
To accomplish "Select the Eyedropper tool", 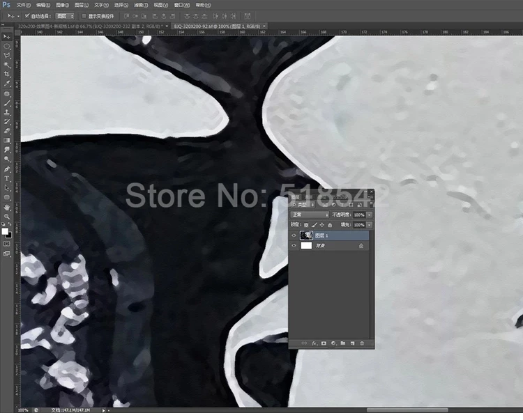I will [x=7, y=84].
